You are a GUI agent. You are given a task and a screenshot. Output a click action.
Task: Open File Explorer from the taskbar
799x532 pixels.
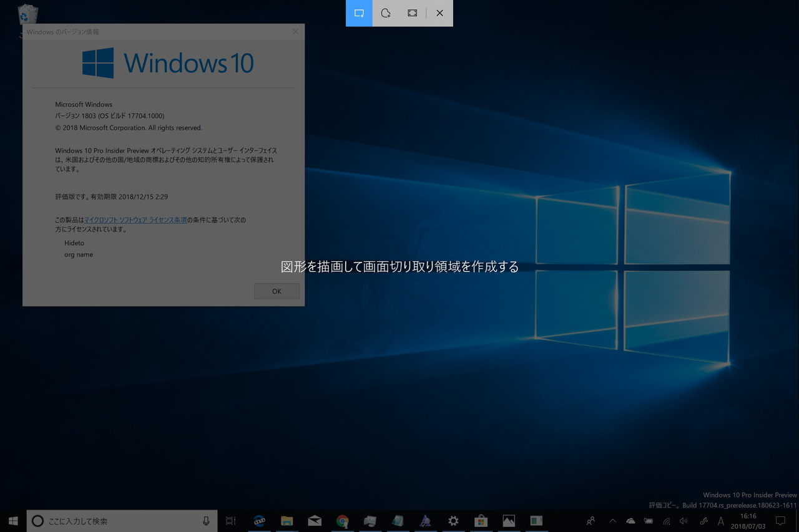tap(287, 521)
